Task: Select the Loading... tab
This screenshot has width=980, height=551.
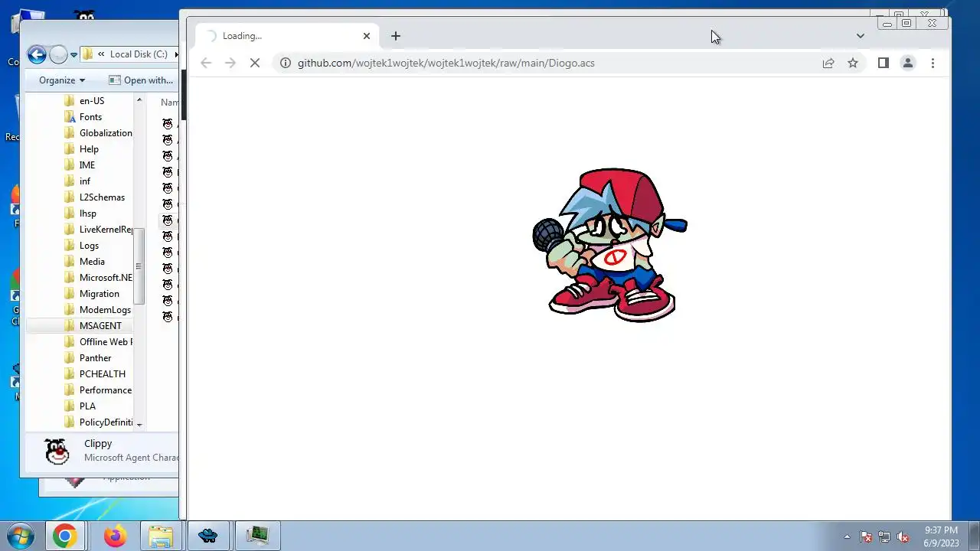Action: click(x=287, y=36)
